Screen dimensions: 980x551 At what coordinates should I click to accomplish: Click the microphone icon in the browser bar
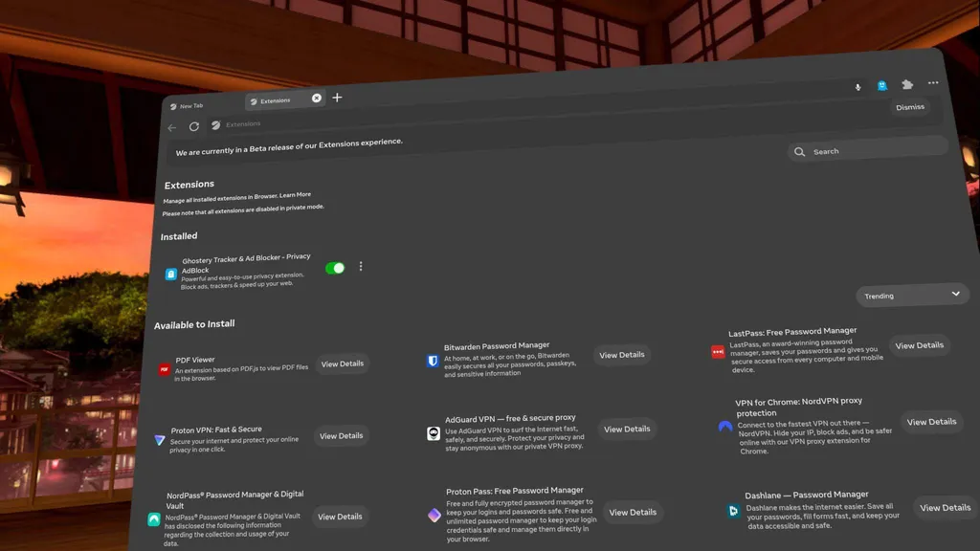857,85
